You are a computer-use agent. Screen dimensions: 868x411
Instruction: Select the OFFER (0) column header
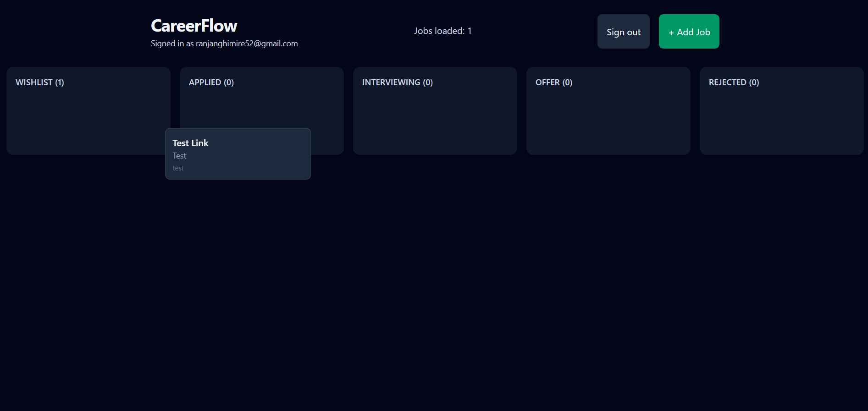click(553, 82)
